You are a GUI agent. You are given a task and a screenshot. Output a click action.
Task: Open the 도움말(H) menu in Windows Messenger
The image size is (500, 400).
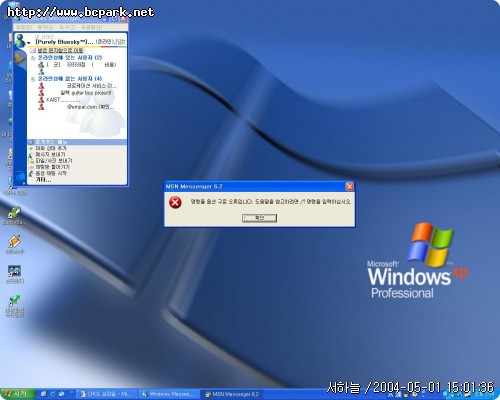pos(91,27)
